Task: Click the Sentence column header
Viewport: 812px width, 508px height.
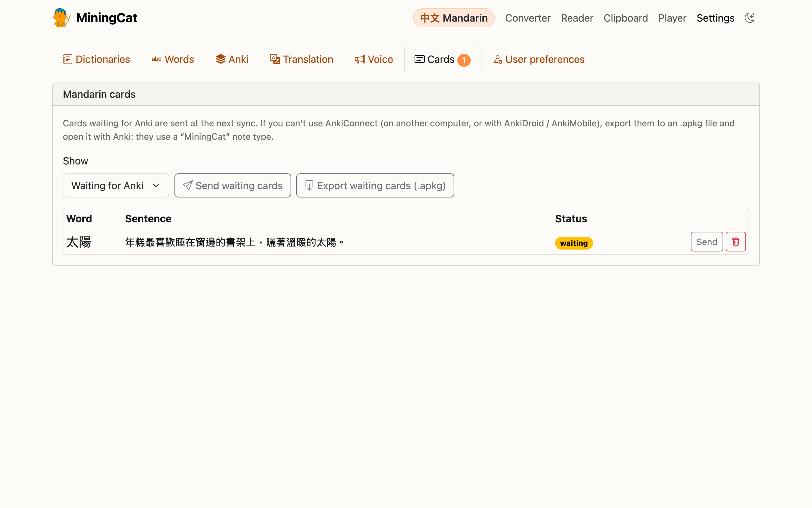Action: 148,219
